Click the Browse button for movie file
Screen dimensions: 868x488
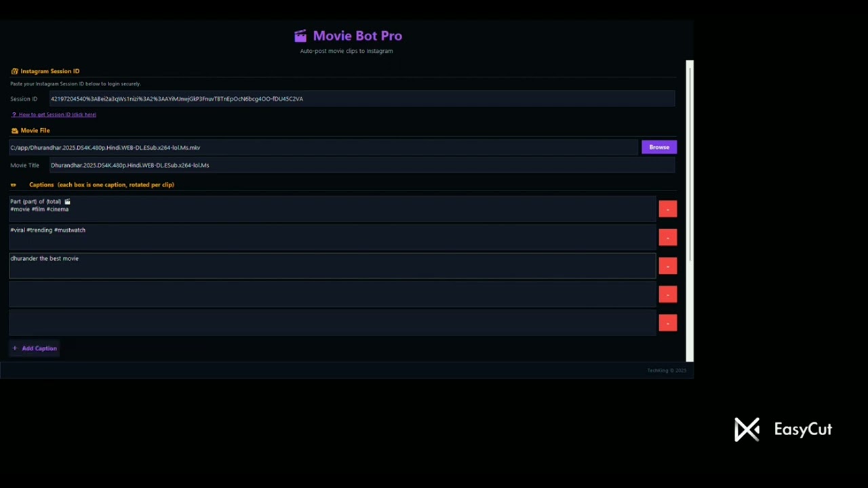(x=659, y=147)
